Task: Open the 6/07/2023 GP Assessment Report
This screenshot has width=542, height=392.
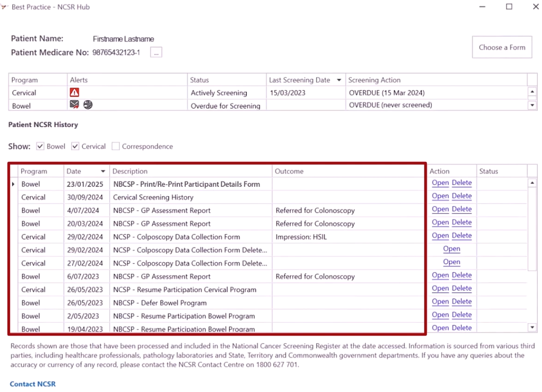Action: coord(440,275)
